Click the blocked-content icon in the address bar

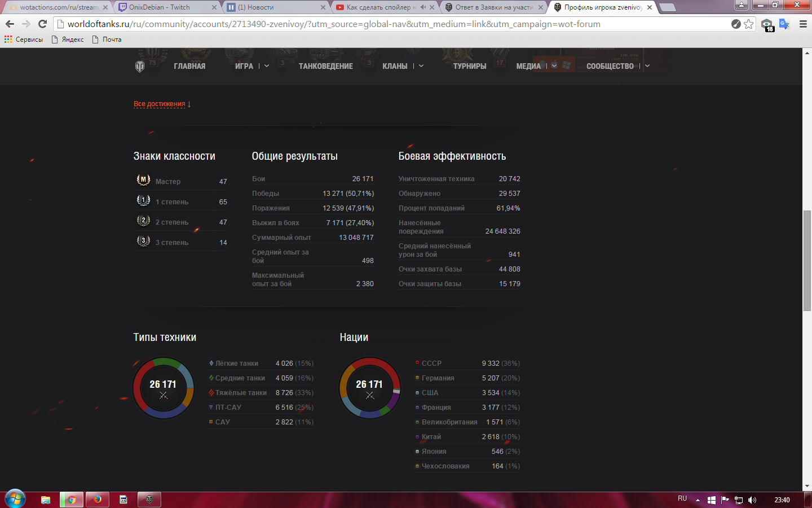click(736, 24)
